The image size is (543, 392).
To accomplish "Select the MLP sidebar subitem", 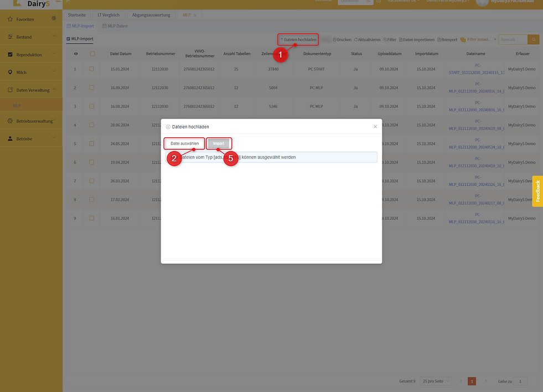I will coord(31,105).
